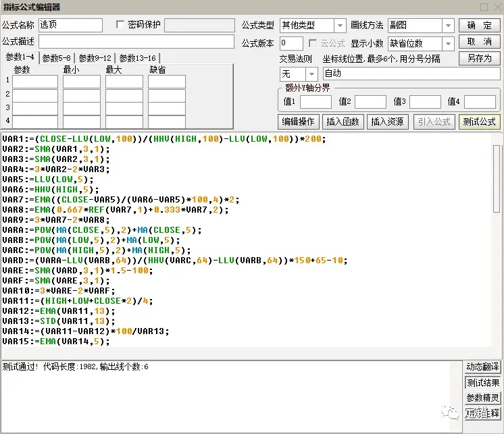Toggle the 密码保护 checkbox

coord(120,24)
